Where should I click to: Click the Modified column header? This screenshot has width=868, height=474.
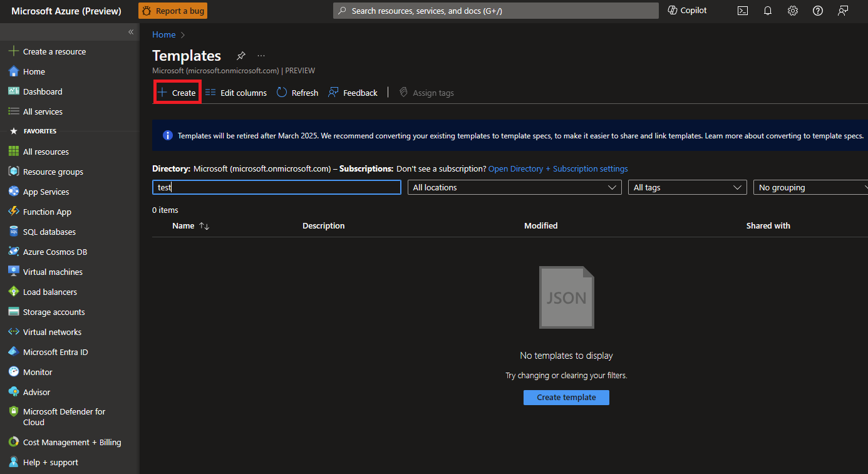[541, 225]
